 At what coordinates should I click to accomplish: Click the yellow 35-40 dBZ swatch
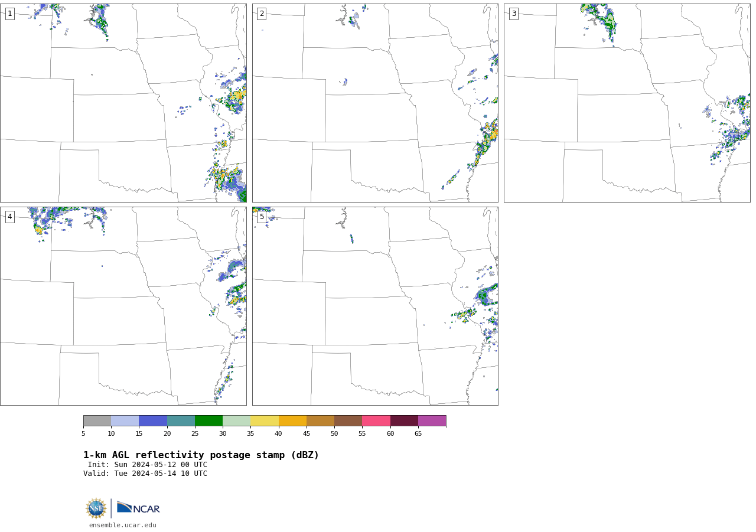[x=265, y=421]
